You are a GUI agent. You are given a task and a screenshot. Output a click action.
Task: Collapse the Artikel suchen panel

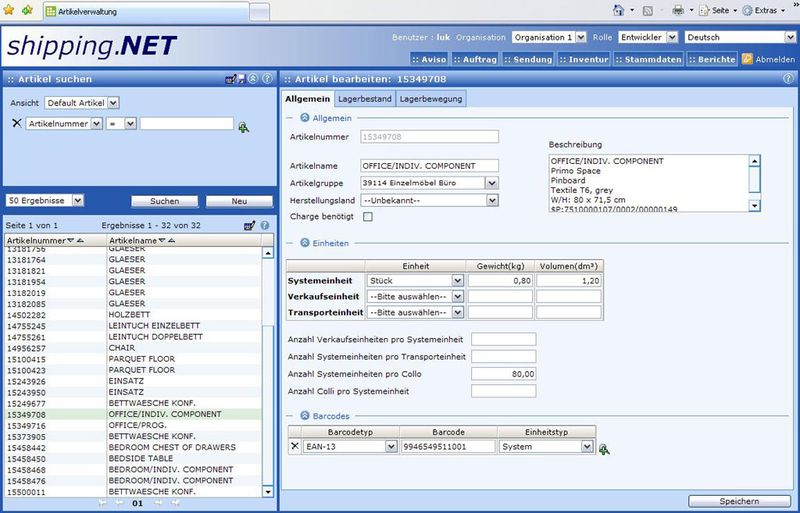253,79
